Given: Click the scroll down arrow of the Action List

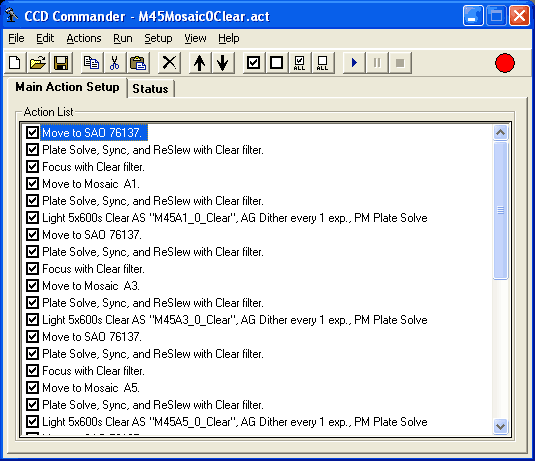Looking at the screenshot, I should (x=500, y=426).
